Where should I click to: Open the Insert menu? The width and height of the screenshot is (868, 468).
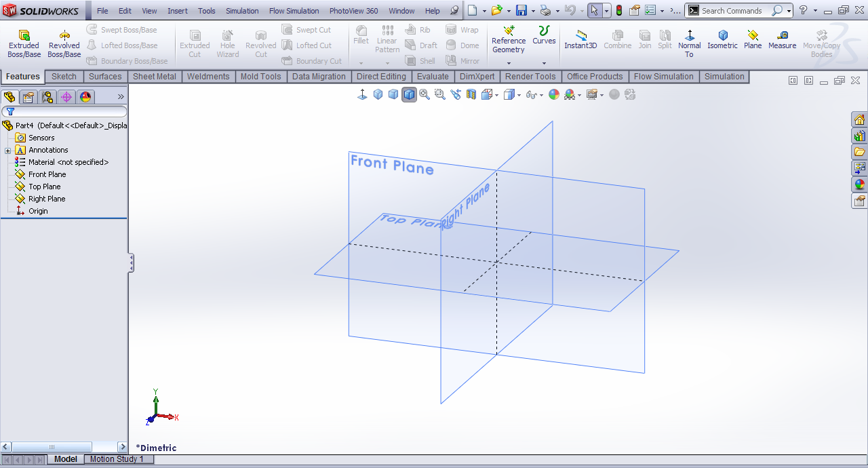tap(178, 11)
